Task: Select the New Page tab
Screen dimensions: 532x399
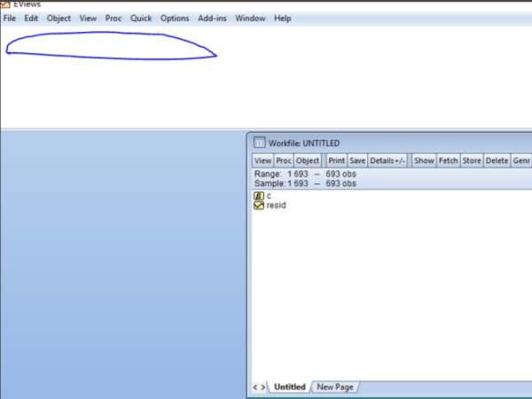Action: click(x=335, y=387)
